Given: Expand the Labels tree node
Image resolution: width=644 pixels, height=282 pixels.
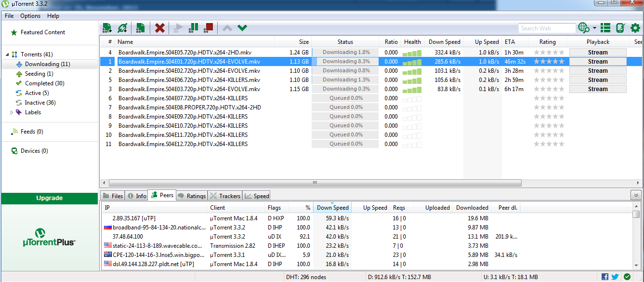Looking at the screenshot, I should tap(12, 112).
